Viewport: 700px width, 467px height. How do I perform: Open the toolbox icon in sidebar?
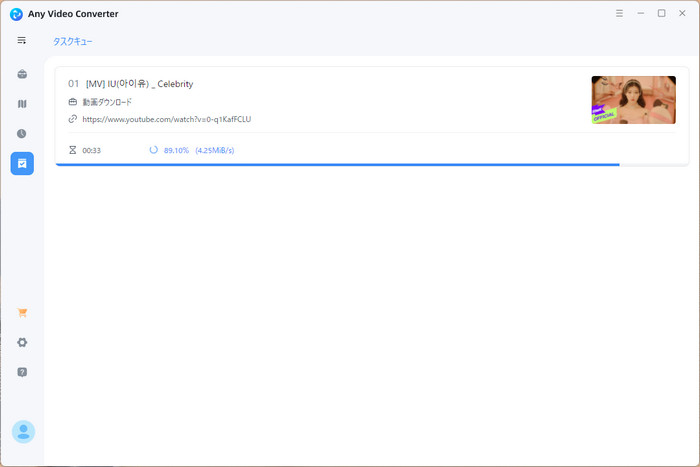(22, 74)
